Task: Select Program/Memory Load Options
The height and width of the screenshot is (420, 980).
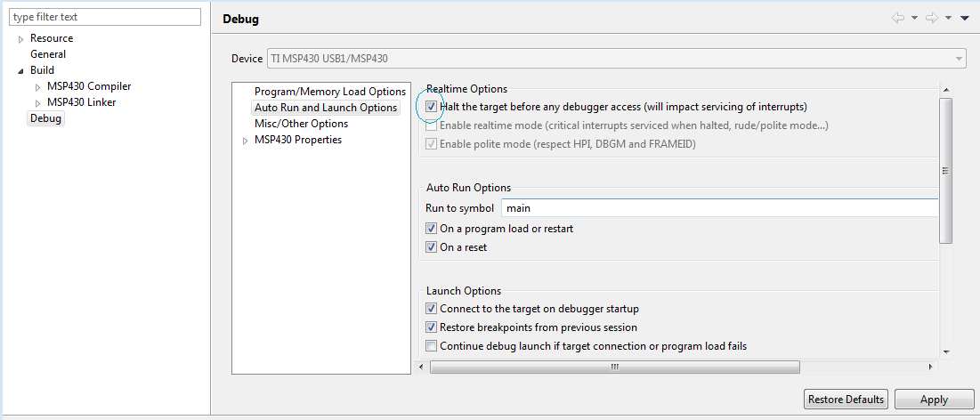Action: [330, 92]
